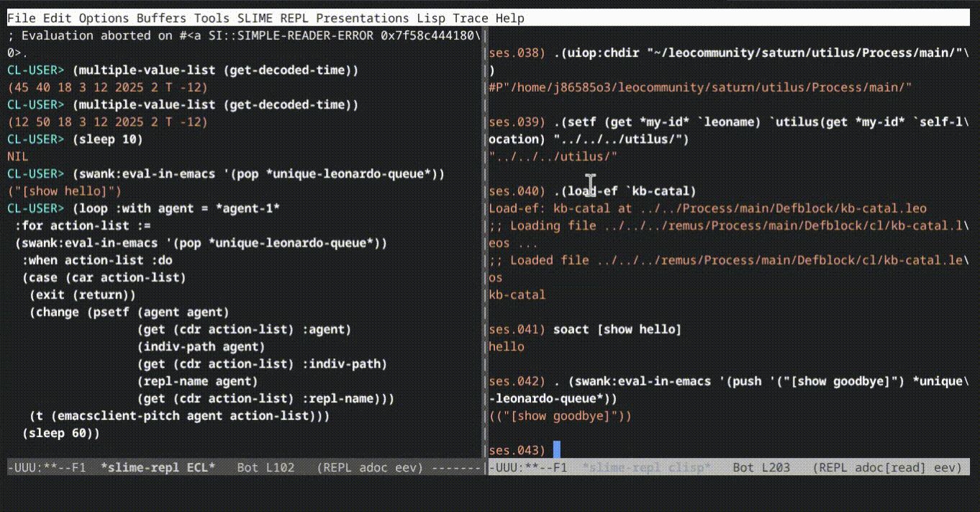Open the REPL menu
The height and width of the screenshot is (512, 980).
pyautogui.click(x=294, y=18)
